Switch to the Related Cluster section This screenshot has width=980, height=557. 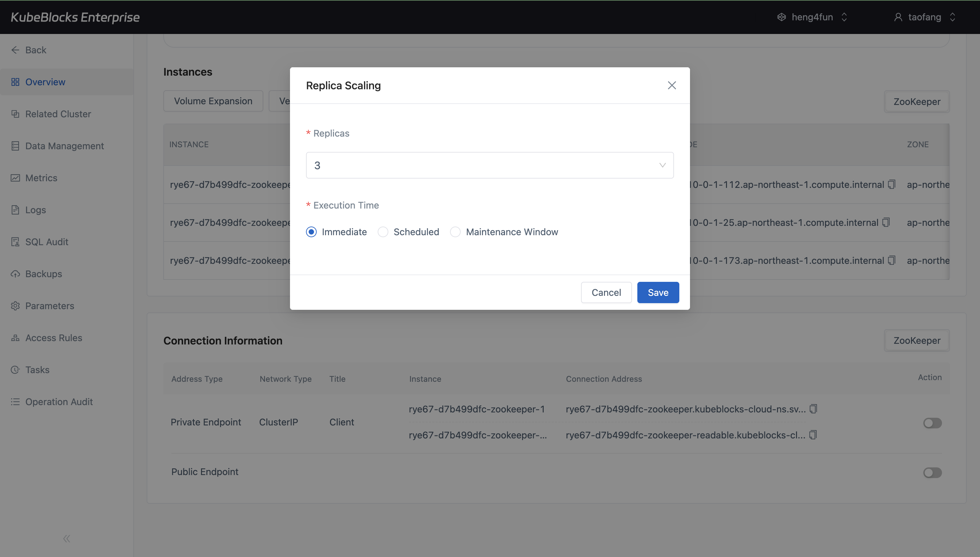pyautogui.click(x=58, y=114)
